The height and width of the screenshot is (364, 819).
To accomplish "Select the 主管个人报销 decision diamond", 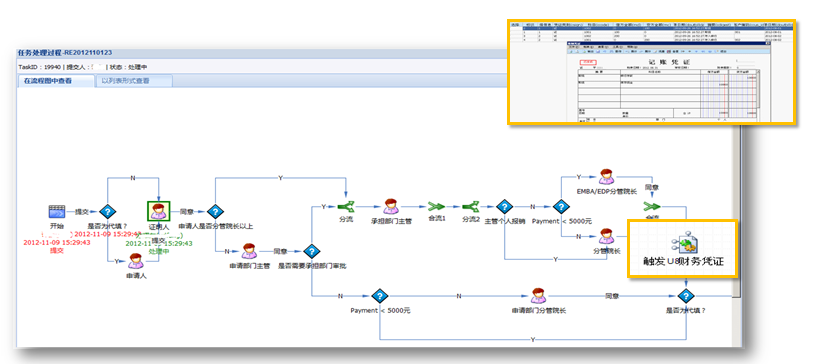I will (x=504, y=207).
